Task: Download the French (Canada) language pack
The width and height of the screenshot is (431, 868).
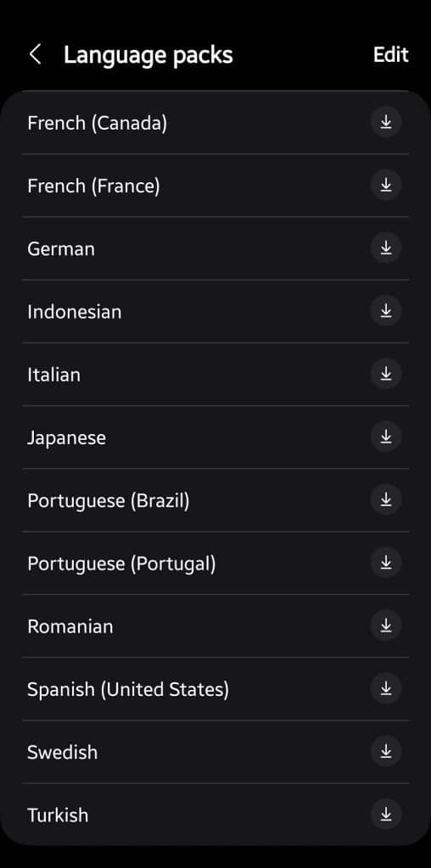Action: click(386, 122)
